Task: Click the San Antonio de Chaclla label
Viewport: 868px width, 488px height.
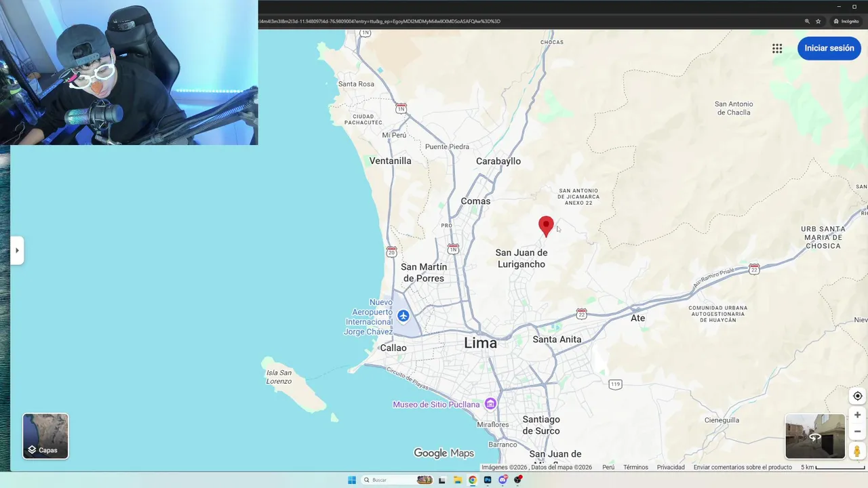Action: 734,108
